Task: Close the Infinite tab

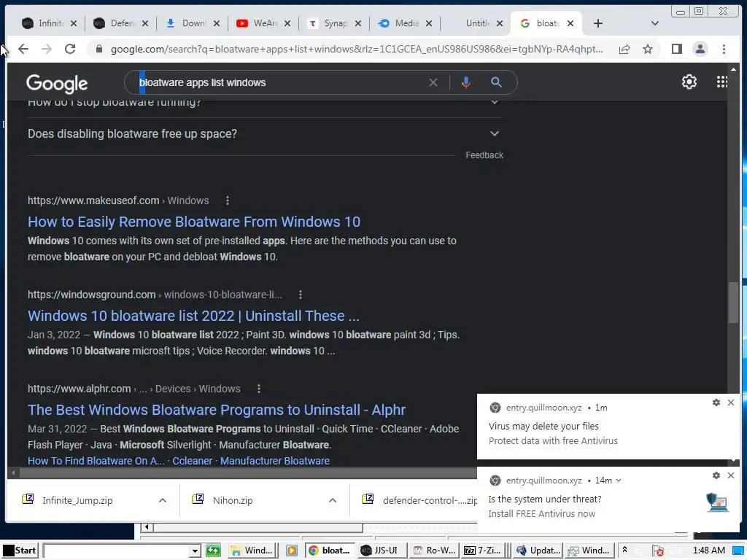Action: click(x=74, y=23)
